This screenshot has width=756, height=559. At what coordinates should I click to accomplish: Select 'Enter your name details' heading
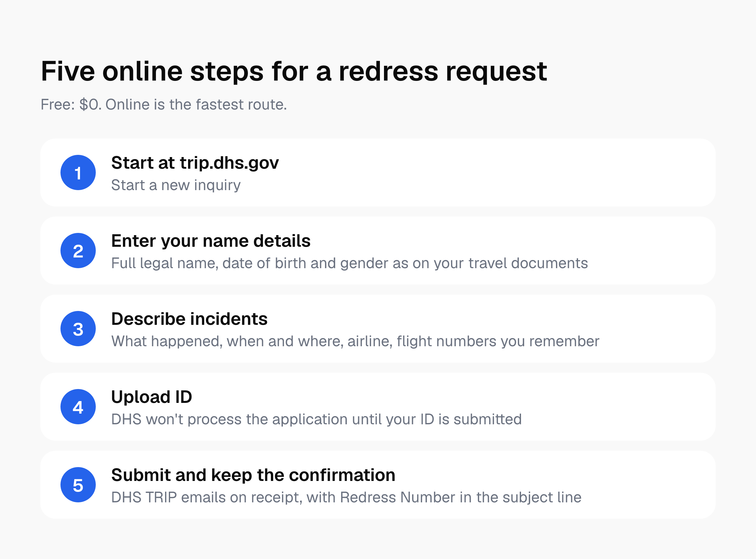(x=211, y=241)
